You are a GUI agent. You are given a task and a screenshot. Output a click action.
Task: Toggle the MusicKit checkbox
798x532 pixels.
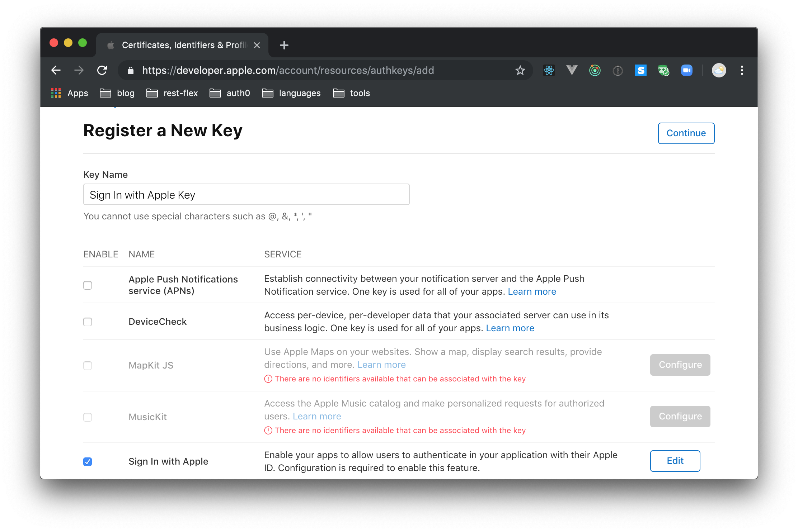pos(88,417)
